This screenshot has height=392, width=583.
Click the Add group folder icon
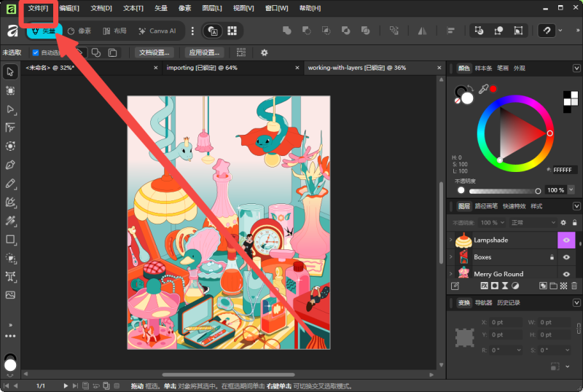[x=553, y=286]
